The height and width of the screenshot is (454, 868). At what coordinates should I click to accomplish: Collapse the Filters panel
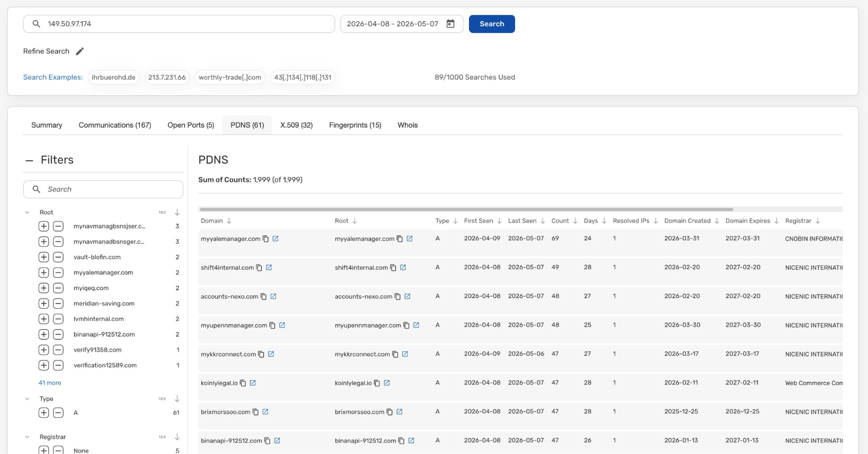(29, 160)
